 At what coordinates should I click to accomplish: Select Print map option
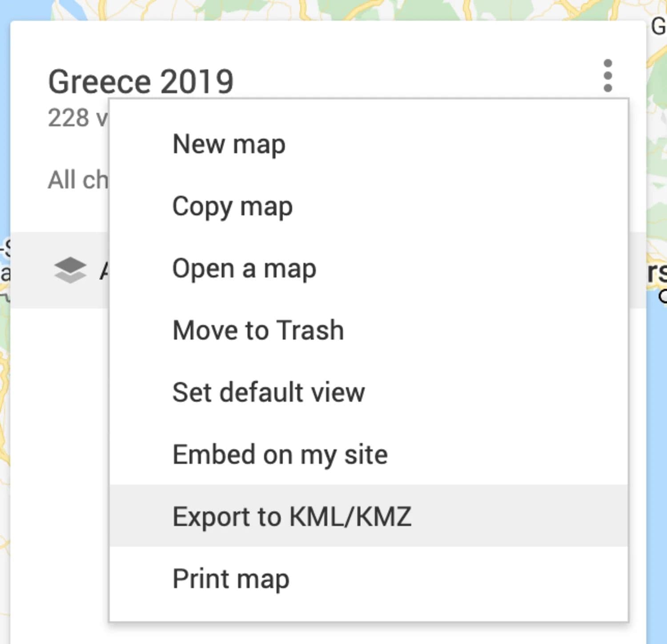pos(369,578)
